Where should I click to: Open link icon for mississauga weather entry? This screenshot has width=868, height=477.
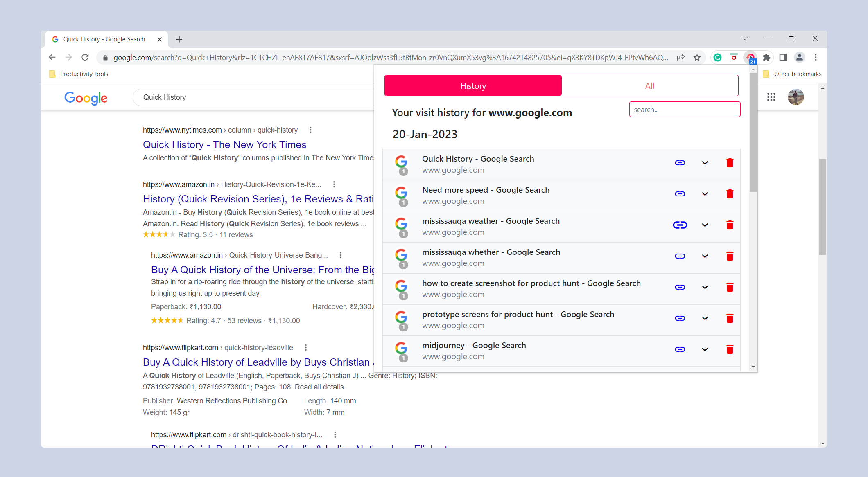[x=680, y=225]
